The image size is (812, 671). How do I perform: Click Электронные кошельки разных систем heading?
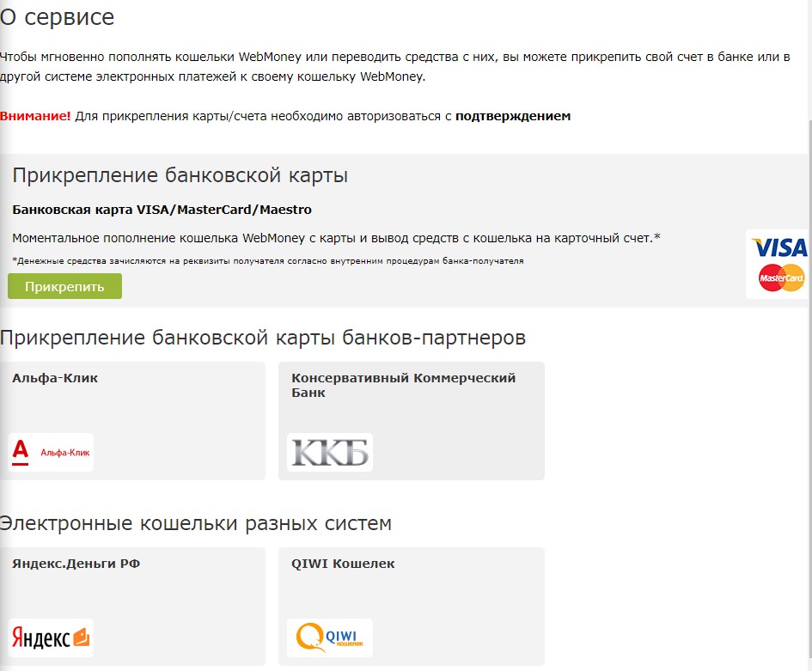coord(196,522)
